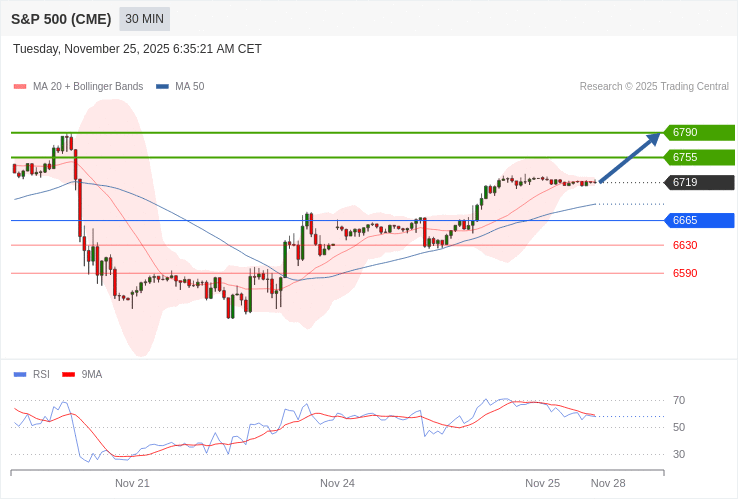Select the Nov 28 date on time axis
The height and width of the screenshot is (500, 738).
(x=608, y=483)
